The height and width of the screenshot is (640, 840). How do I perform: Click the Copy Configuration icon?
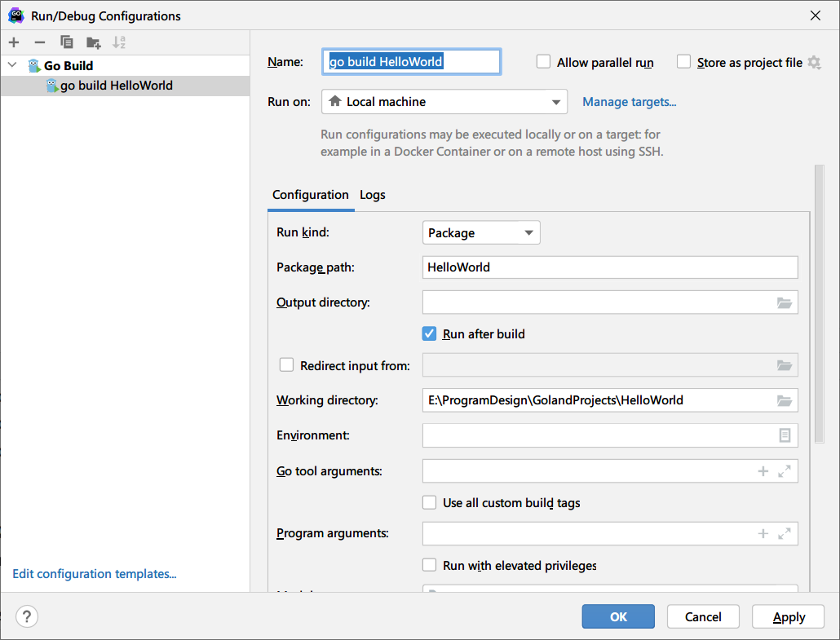pos(67,42)
